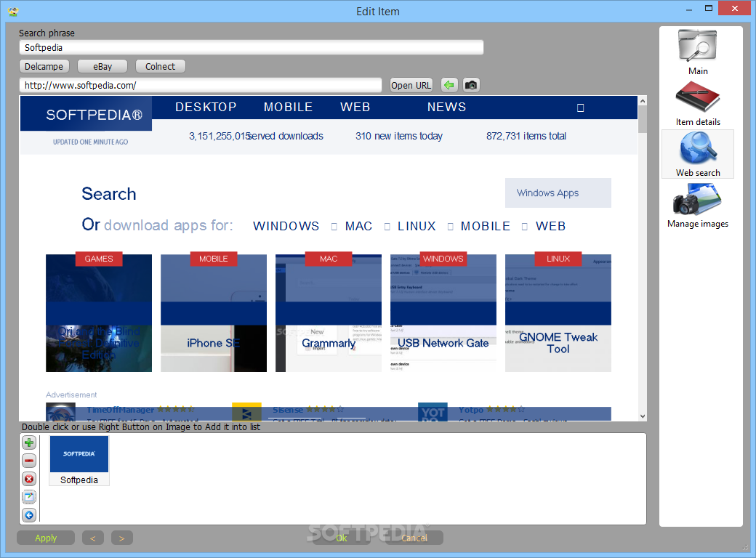Click the TimeOffManager advertisement link

(x=120, y=410)
